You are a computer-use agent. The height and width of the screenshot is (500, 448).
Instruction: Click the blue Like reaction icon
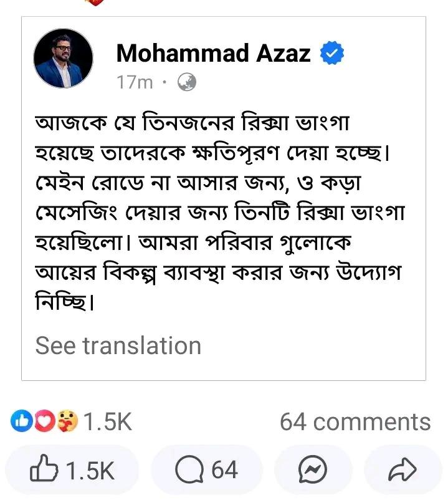coord(22,421)
